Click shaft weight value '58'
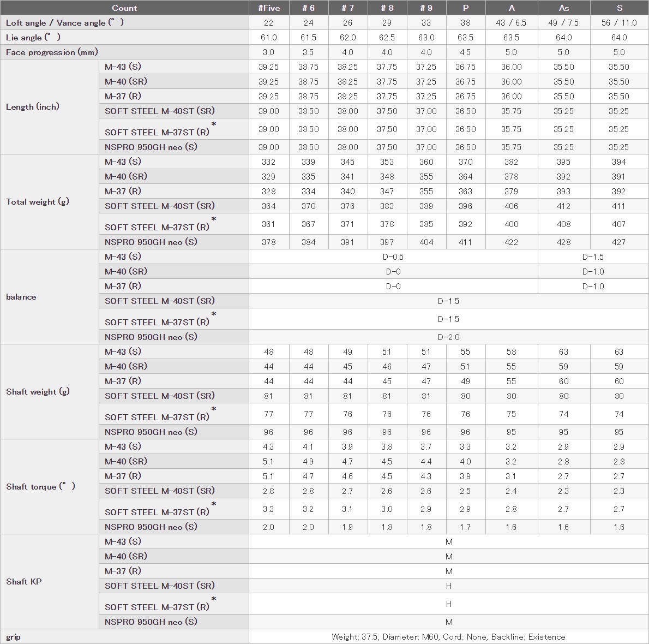The width and height of the screenshot is (649, 644). pos(511,352)
